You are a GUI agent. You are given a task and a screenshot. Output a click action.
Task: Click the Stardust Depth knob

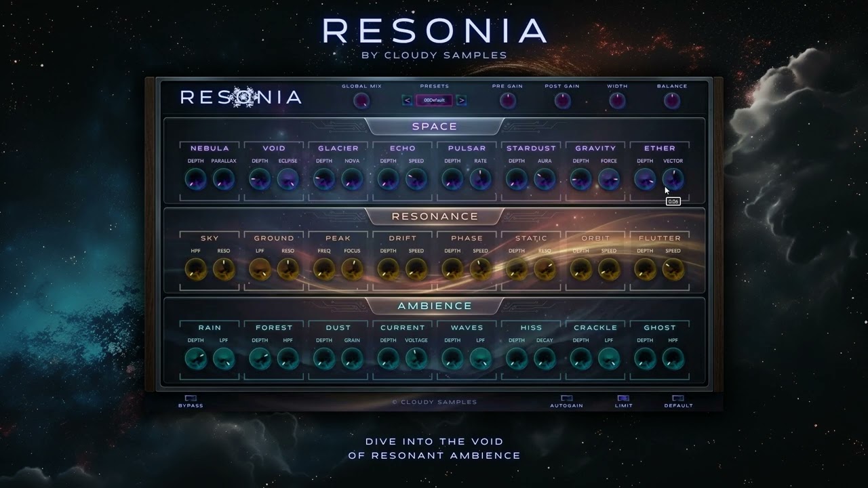click(x=517, y=179)
